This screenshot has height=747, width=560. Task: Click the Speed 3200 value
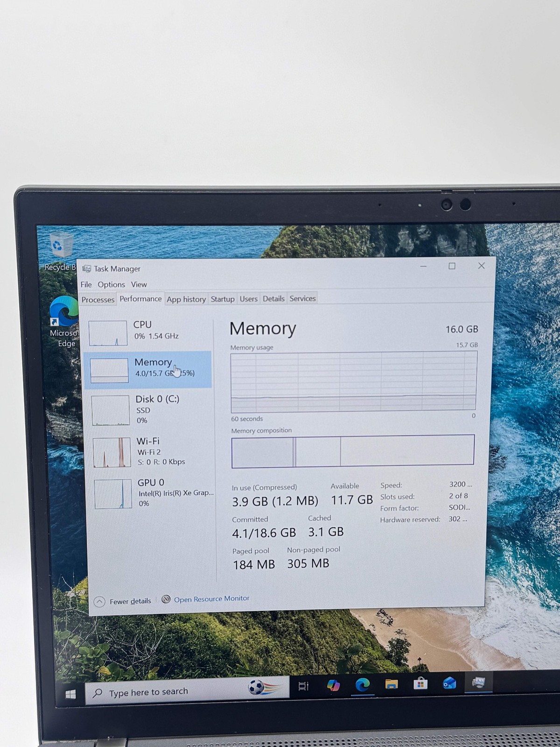[461, 484]
